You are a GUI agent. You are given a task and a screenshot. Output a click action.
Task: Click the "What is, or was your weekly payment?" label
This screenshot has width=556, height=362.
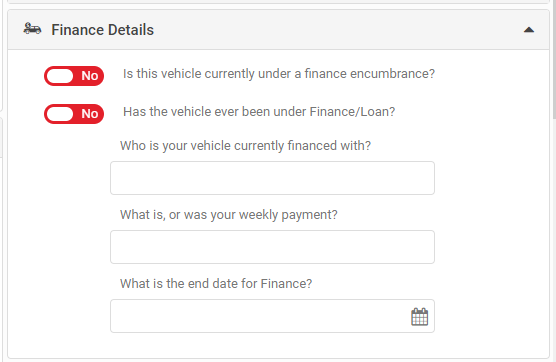click(x=229, y=215)
